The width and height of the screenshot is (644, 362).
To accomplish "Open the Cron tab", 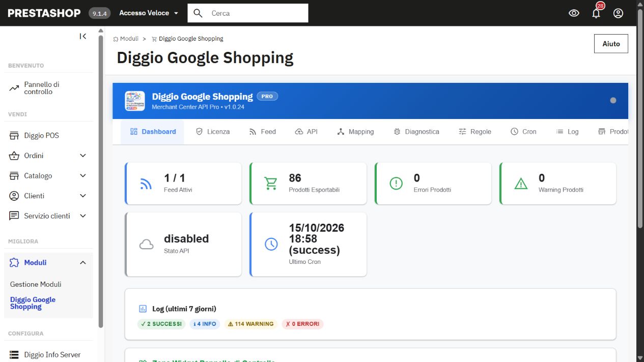I will [523, 132].
